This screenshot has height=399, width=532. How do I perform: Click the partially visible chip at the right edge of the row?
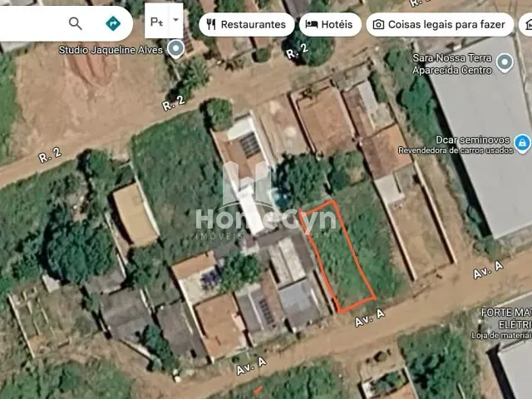[x=525, y=24]
